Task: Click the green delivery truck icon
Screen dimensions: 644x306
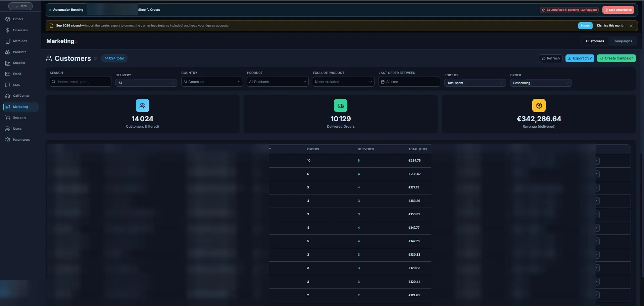Action: (341, 105)
